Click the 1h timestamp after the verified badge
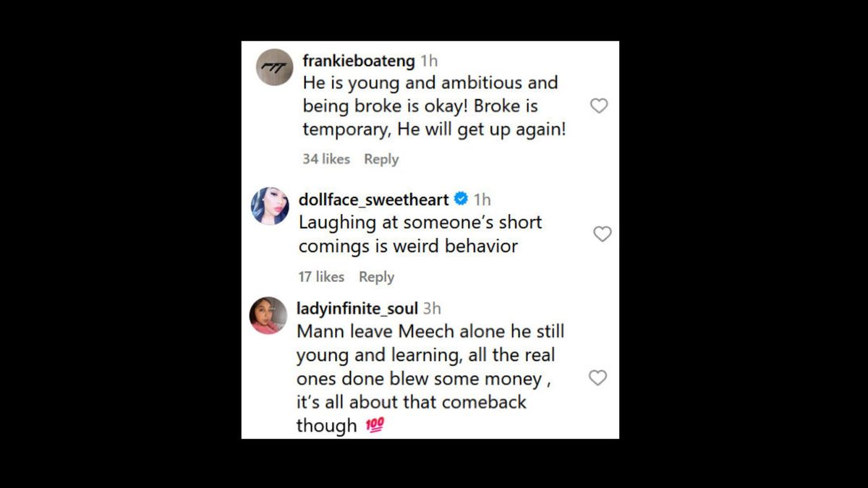Image resolution: width=868 pixels, height=488 pixels. [482, 200]
